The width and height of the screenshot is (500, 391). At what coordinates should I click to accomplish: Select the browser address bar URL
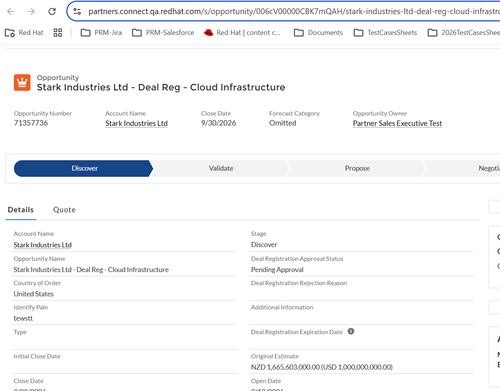coord(293,12)
